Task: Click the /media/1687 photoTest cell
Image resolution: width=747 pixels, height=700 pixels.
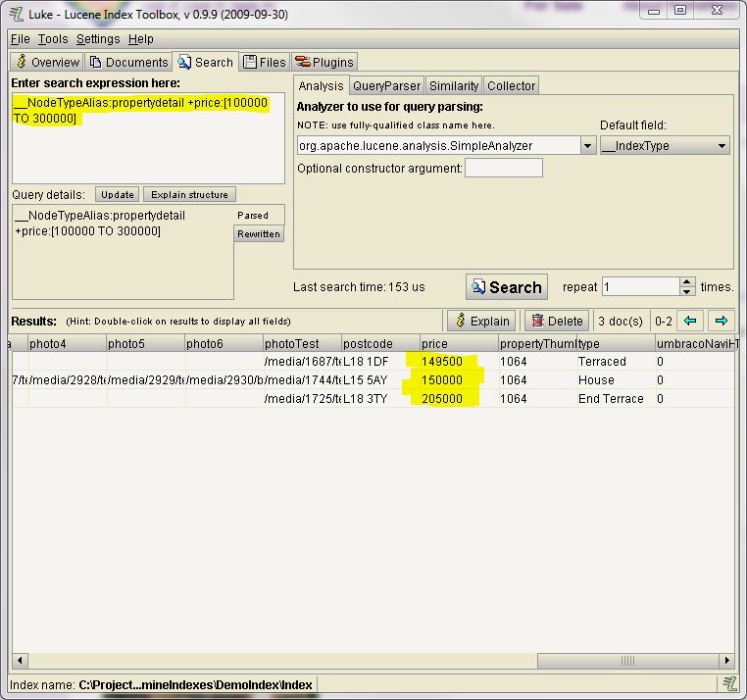Action: click(x=303, y=362)
